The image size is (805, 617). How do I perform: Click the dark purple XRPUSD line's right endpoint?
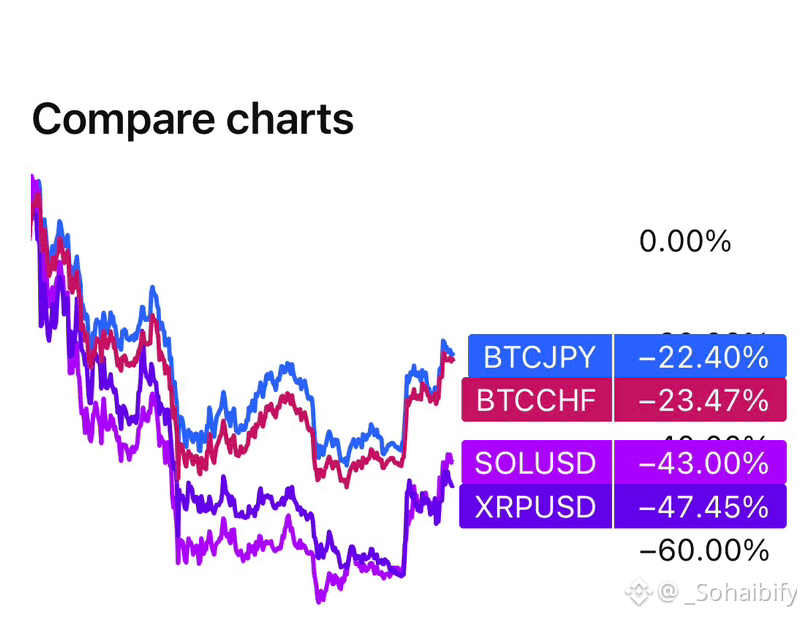[x=452, y=485]
